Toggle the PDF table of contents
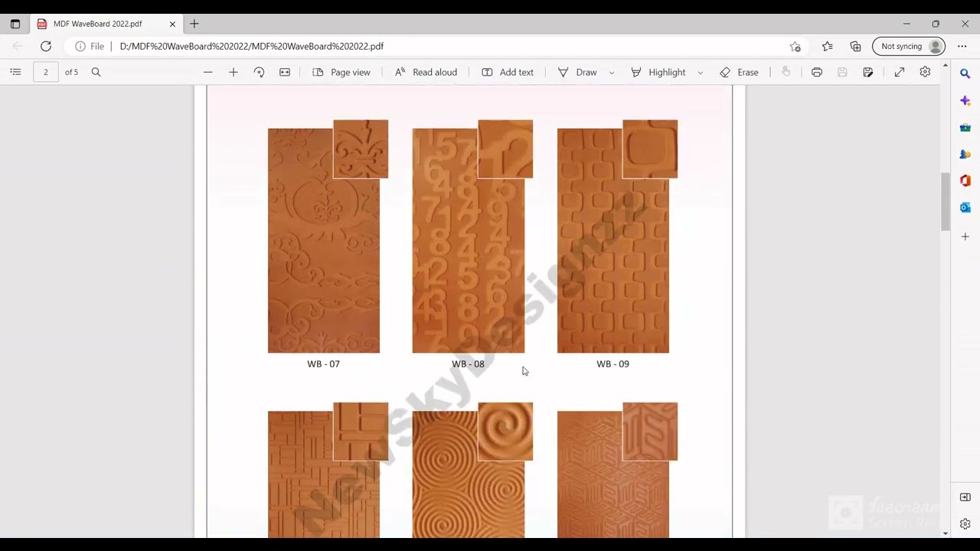The image size is (980, 551). tap(15, 72)
